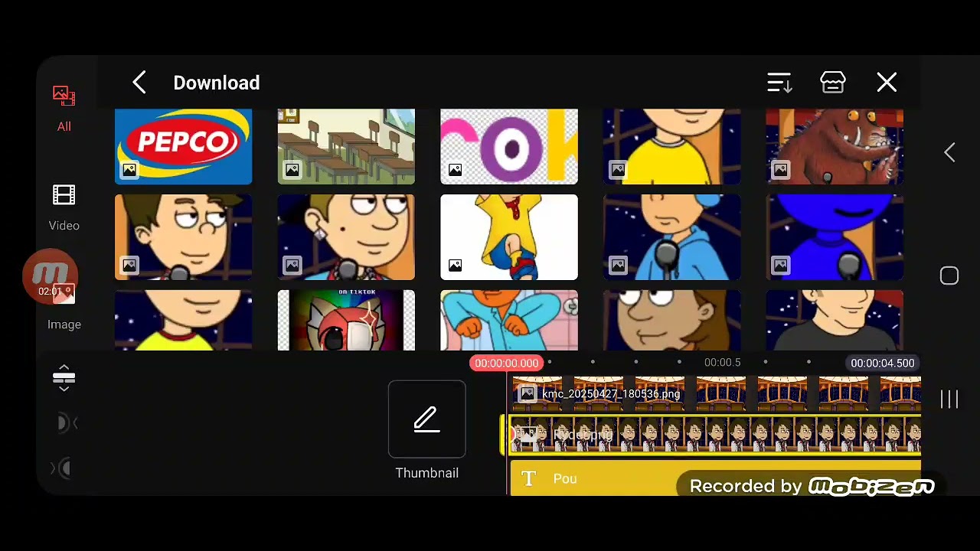The height and width of the screenshot is (551, 980).
Task: Select the purple O logo image
Action: (x=509, y=146)
